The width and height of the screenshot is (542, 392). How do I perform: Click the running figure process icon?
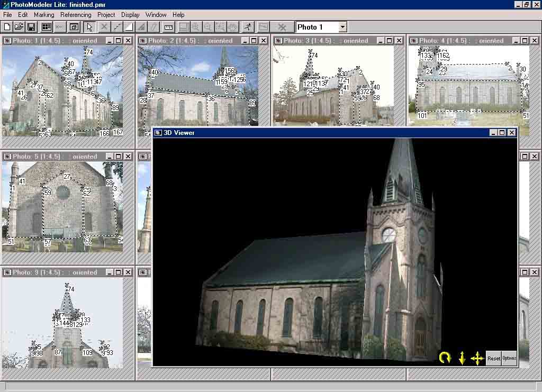(x=247, y=27)
